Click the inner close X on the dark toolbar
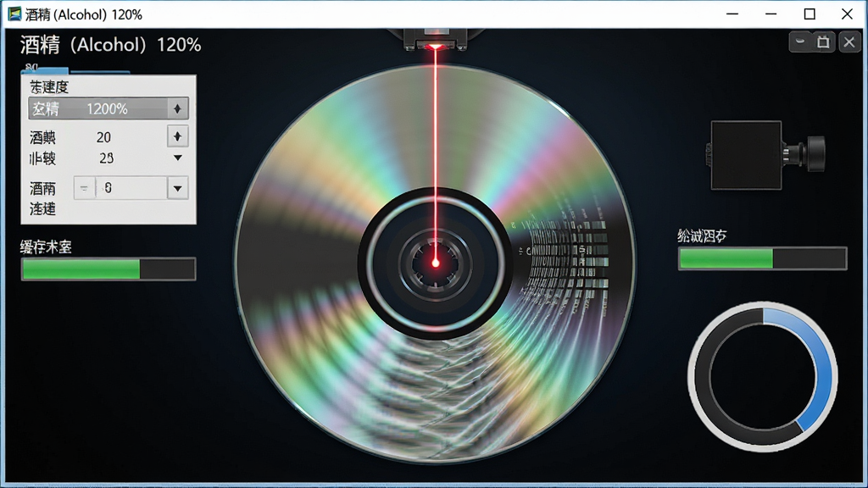This screenshot has height=488, width=868. click(849, 42)
